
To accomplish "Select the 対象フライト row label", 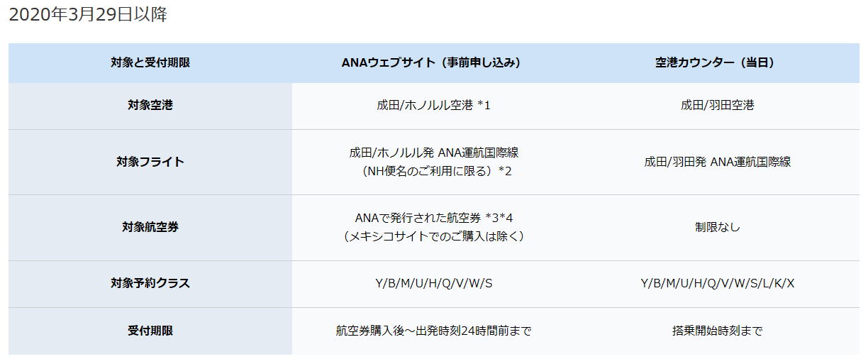I will click(x=150, y=162).
